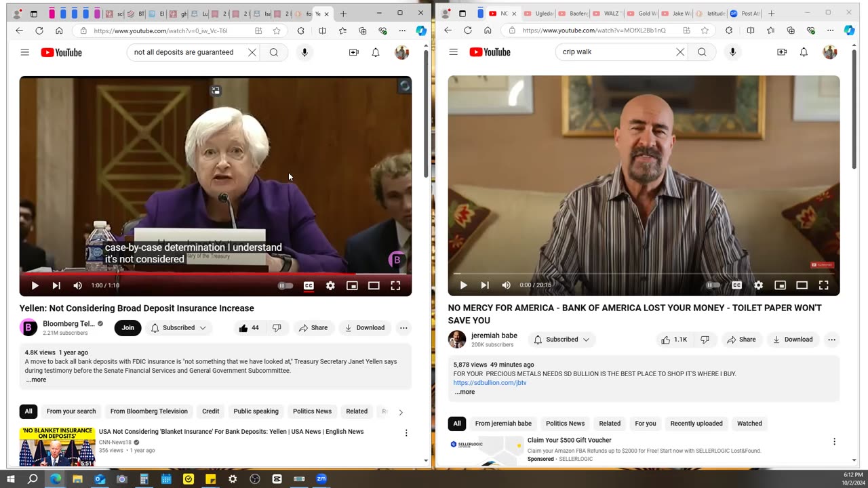The width and height of the screenshot is (868, 488).
Task: Enter fullscreen on right video
Action: pos(823,285)
